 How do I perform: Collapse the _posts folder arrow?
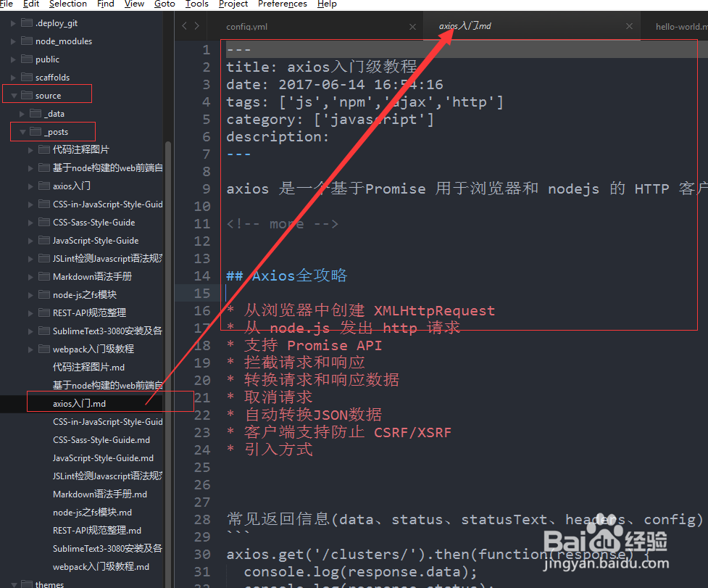(22, 132)
